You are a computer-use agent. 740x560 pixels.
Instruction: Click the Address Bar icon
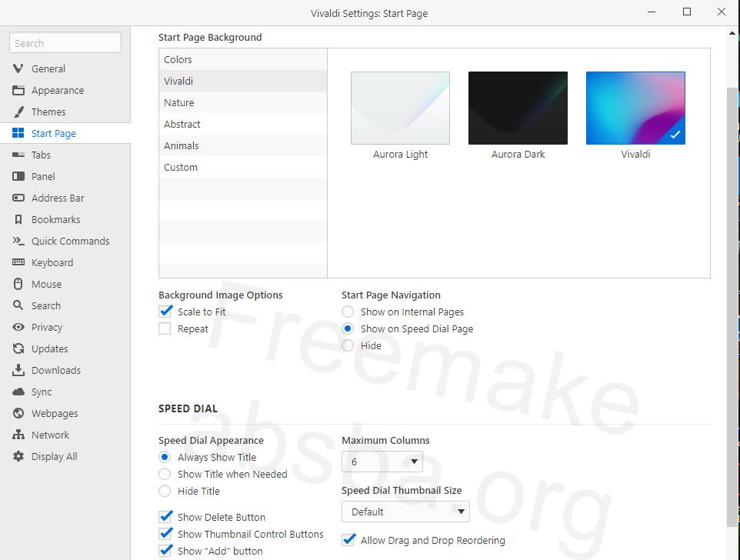(18, 198)
